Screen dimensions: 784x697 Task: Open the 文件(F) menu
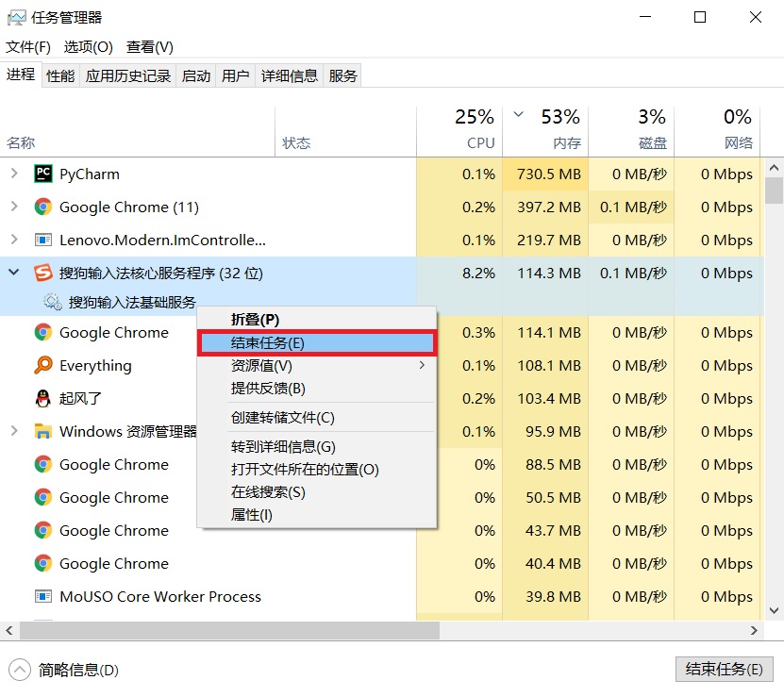28,47
